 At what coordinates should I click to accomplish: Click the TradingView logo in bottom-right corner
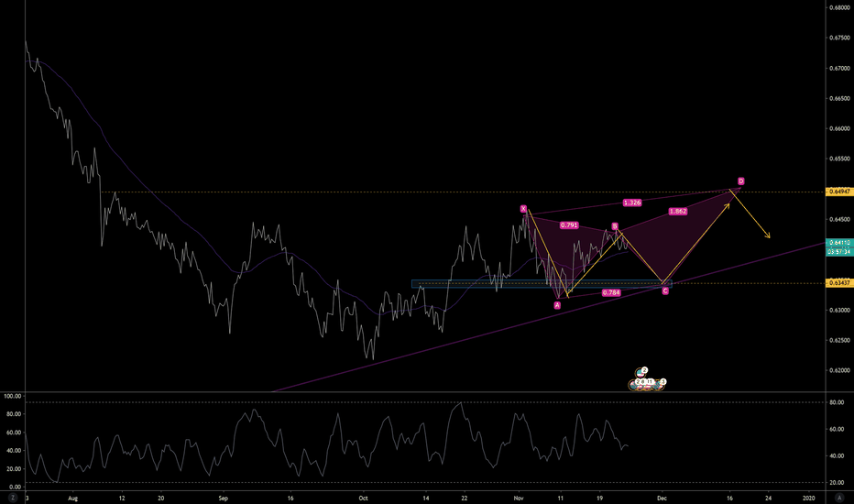point(838,498)
